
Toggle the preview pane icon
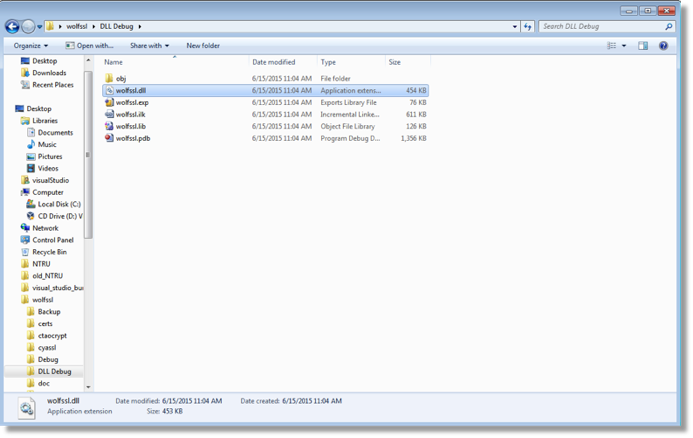[x=643, y=46]
